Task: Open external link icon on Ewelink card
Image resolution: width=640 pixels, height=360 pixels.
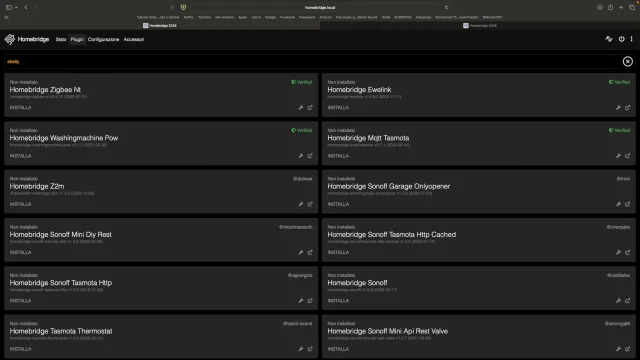Action: [x=627, y=108]
